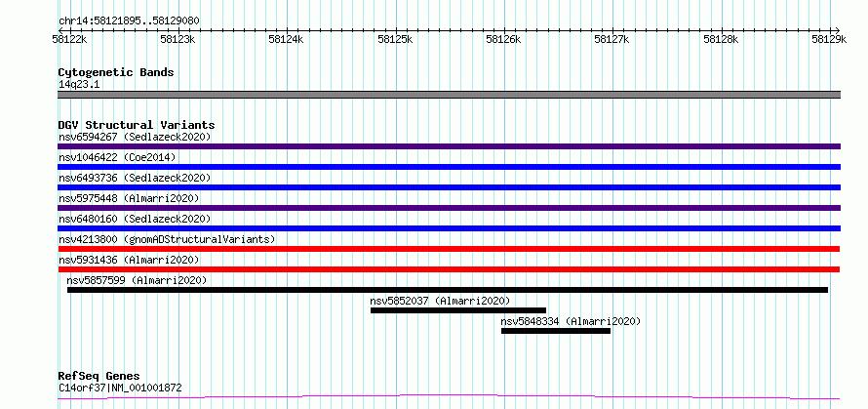The image size is (868, 409).
Task: Click the nsv5975448 (Almarri2020) label
Action: click(129, 198)
